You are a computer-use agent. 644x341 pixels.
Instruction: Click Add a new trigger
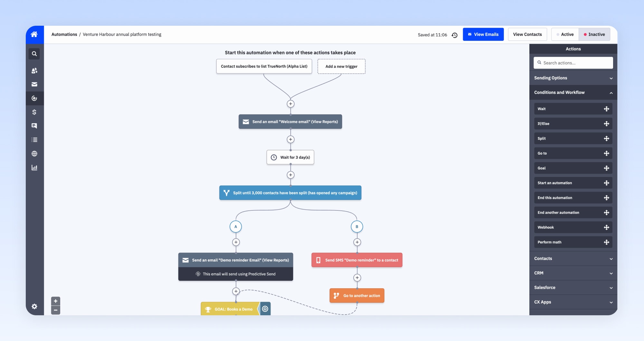341,66
